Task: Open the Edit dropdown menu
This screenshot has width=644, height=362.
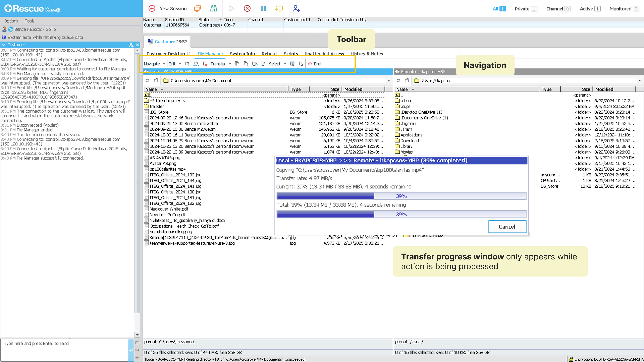Action: click(174, 64)
